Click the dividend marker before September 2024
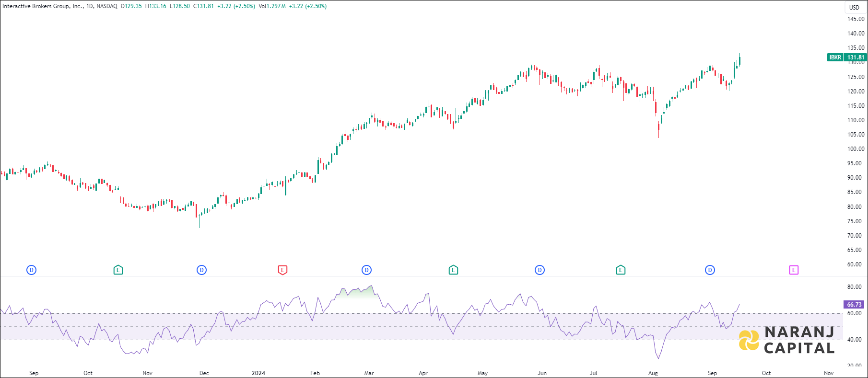This screenshot has height=378, width=868. pos(710,270)
